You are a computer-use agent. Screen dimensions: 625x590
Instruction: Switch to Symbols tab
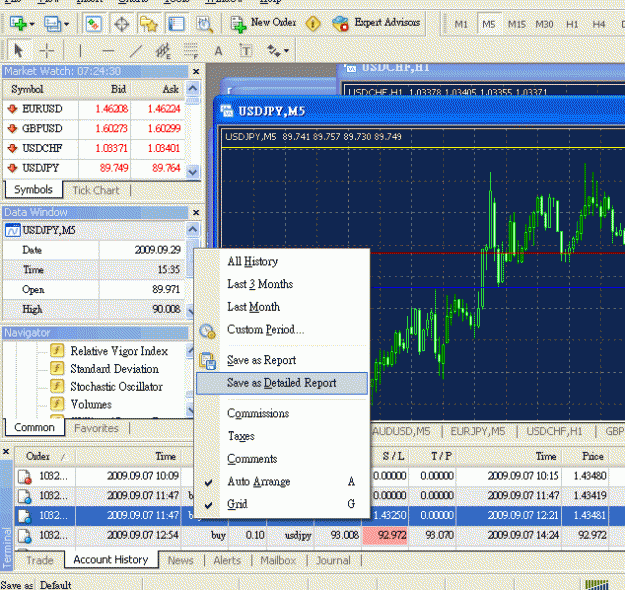pyautogui.click(x=33, y=189)
